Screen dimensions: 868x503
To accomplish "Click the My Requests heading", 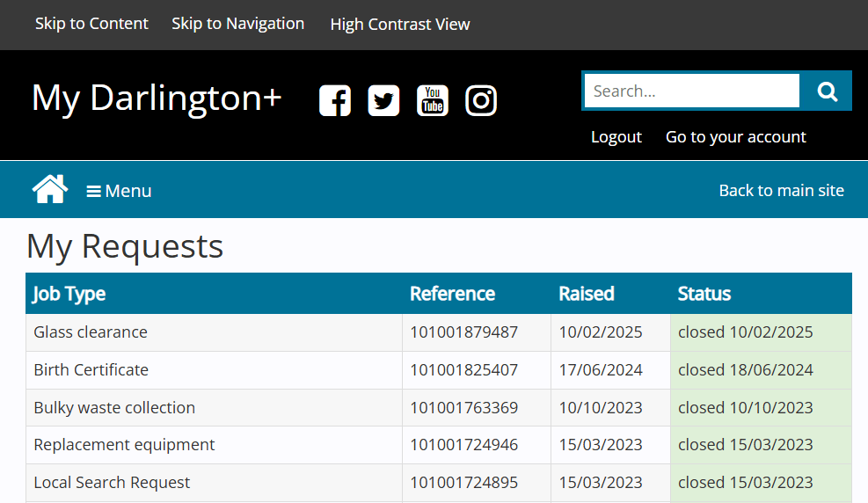I will pos(125,246).
